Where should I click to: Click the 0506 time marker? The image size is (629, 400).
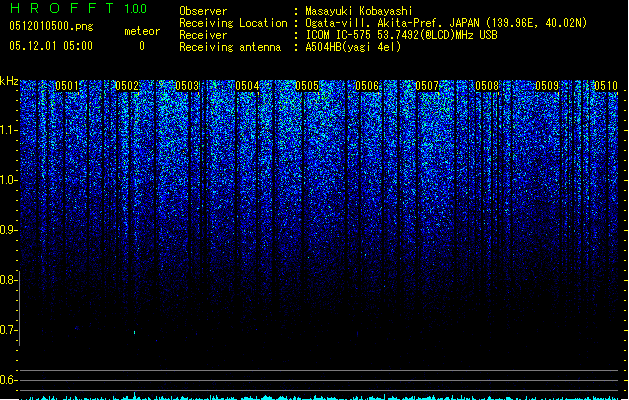click(367, 86)
